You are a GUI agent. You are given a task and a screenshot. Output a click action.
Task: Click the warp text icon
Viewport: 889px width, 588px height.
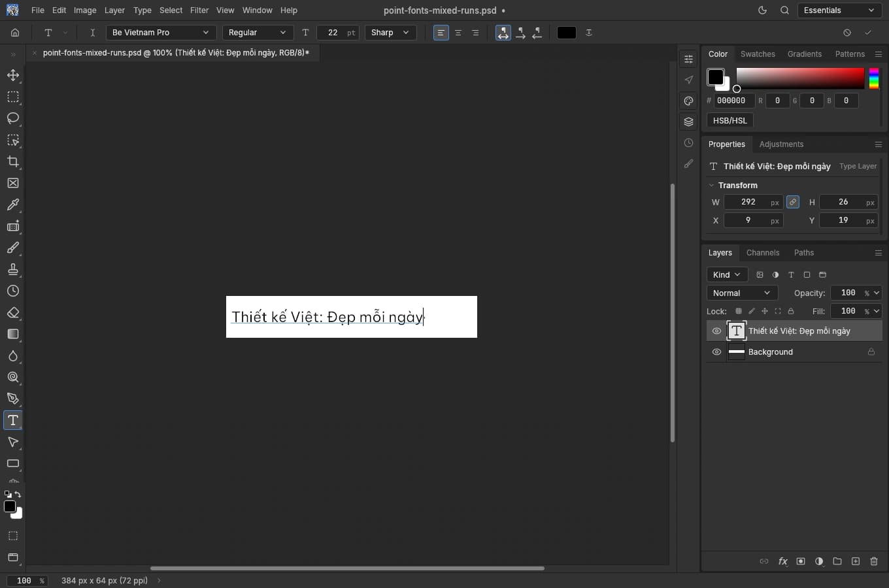click(589, 33)
